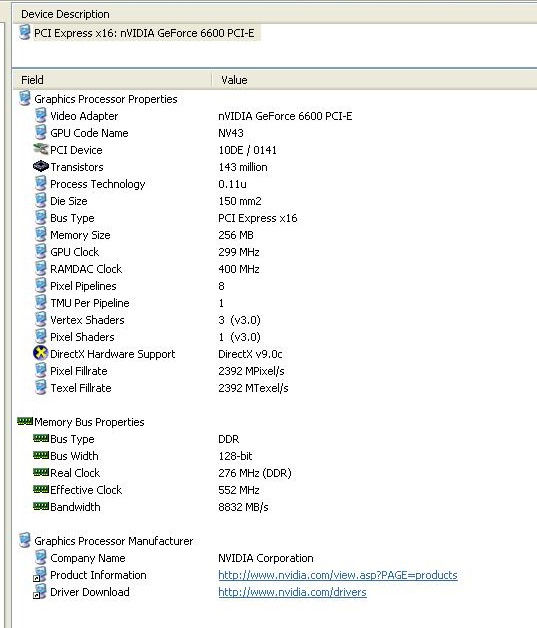Select the memory Bus Type row labeled DDR
The image size is (537, 628).
click(x=72, y=439)
